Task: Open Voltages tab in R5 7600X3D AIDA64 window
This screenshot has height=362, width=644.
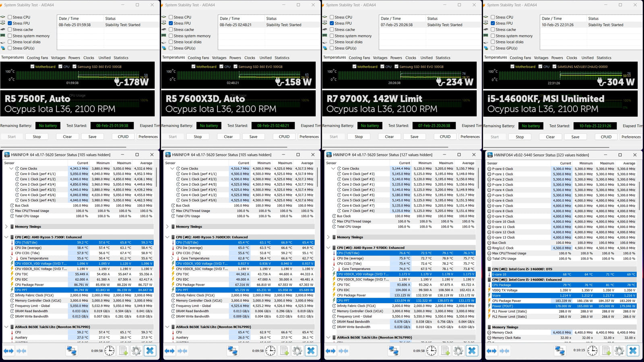Action: point(219,58)
